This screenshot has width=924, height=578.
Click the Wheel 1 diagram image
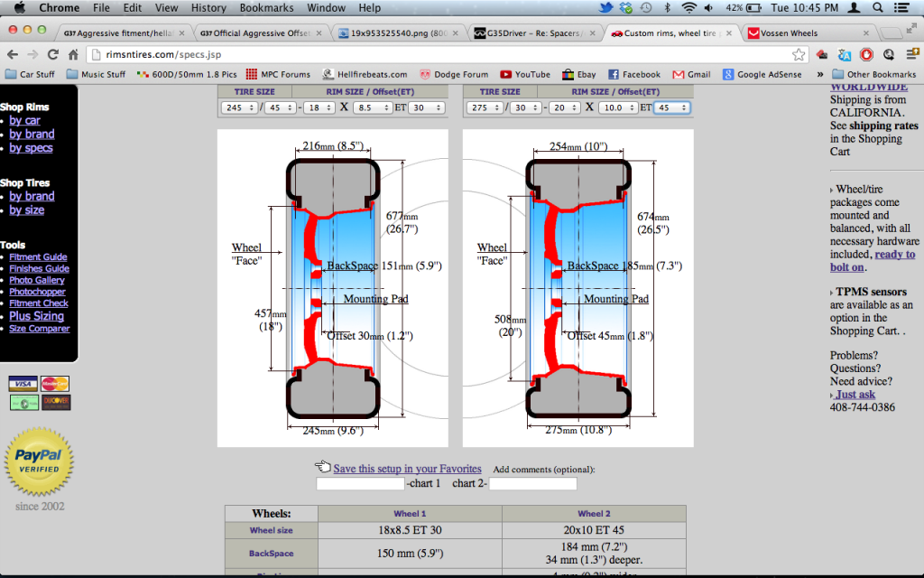click(332, 288)
